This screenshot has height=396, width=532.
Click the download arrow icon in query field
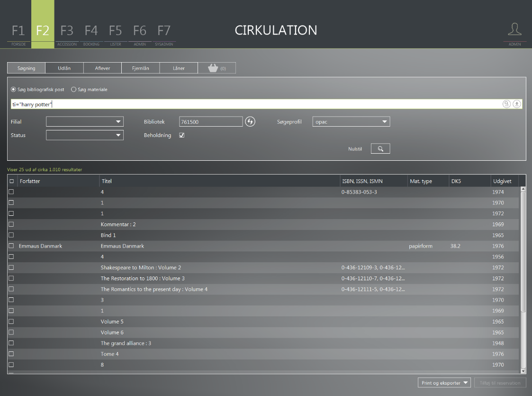516,104
